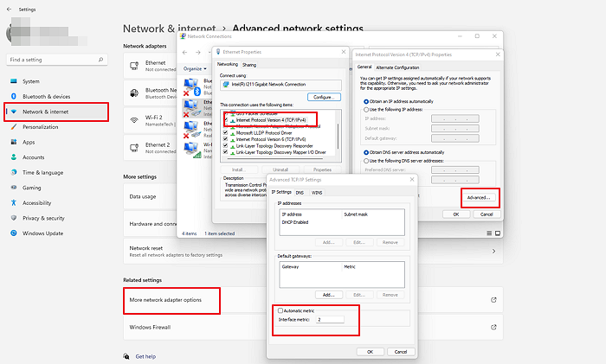This screenshot has height=364, width=606.
Task: Open Windows Firewall settings row
Action: pos(313,328)
